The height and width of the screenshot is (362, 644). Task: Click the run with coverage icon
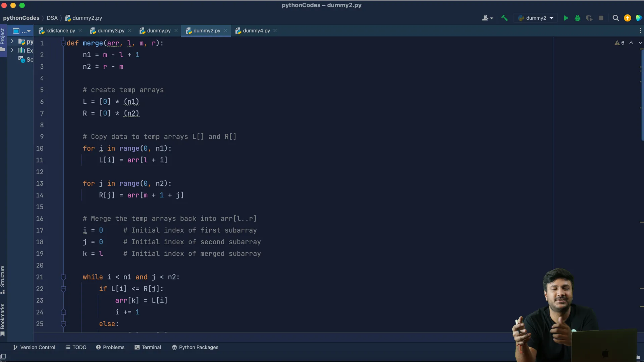tap(589, 18)
